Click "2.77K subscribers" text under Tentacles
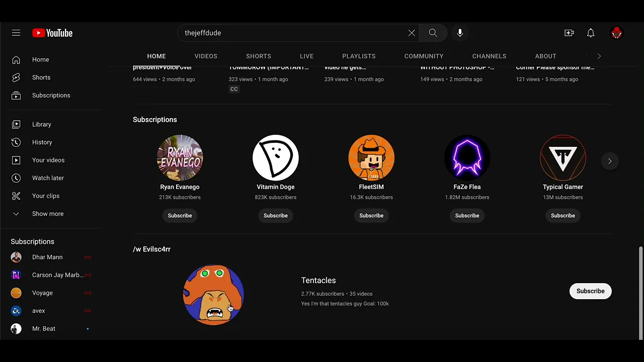The image size is (644, 362). pos(323,294)
